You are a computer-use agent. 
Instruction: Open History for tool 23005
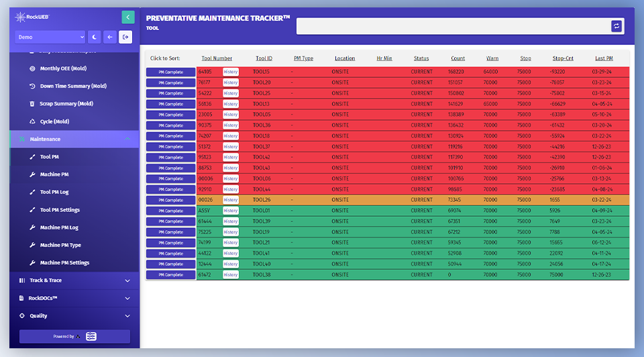pyautogui.click(x=230, y=115)
